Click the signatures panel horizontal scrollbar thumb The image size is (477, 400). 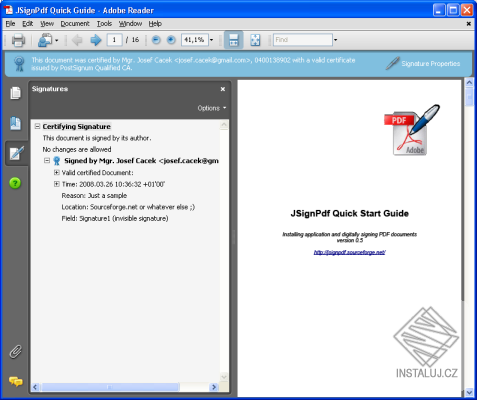pos(110,387)
